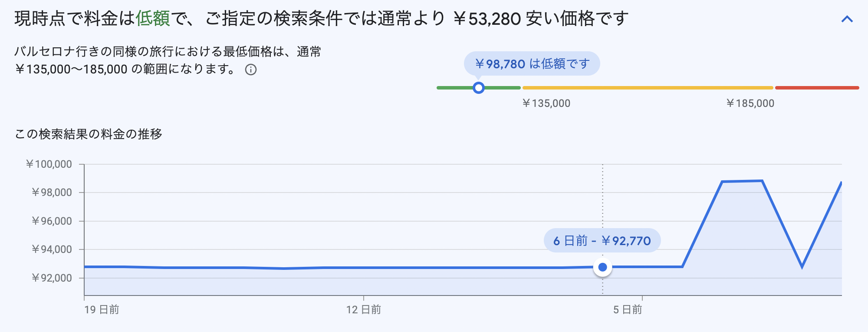Click the 12 日前 axis label
The width and height of the screenshot is (868, 332).
363,309
